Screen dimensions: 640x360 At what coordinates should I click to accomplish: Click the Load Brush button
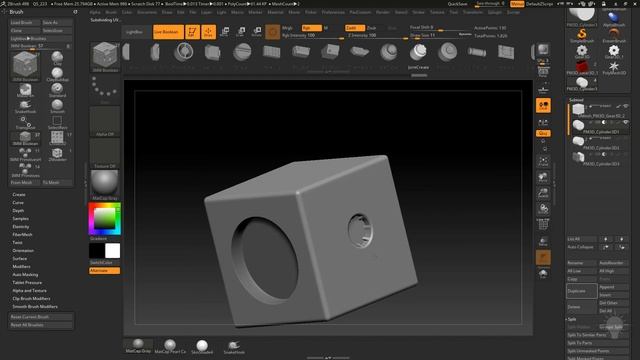(25, 22)
